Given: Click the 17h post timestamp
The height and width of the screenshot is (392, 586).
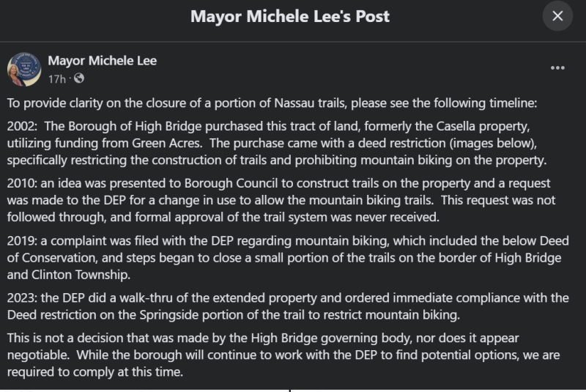Looking at the screenshot, I should coord(56,78).
